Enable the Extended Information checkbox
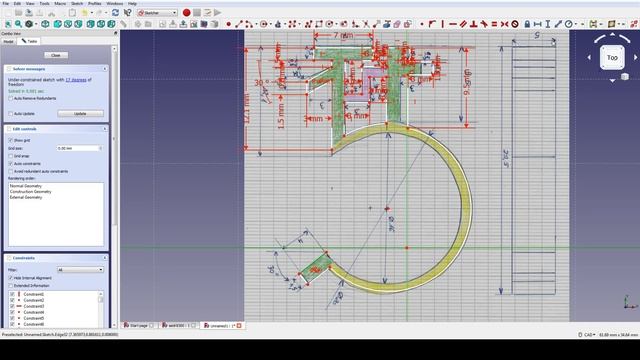 (11, 286)
